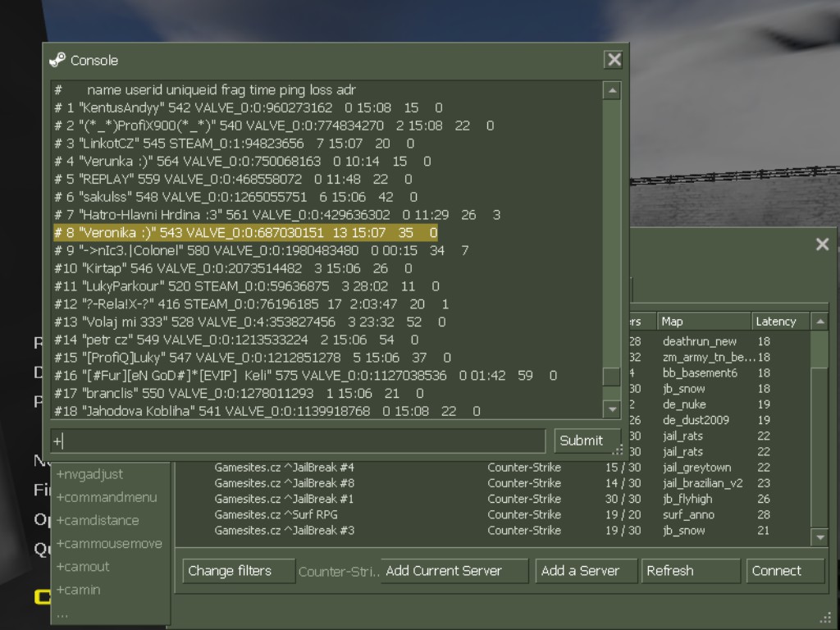Open Change filters in server browser
Screen dimensions: 840x630
click(239, 571)
